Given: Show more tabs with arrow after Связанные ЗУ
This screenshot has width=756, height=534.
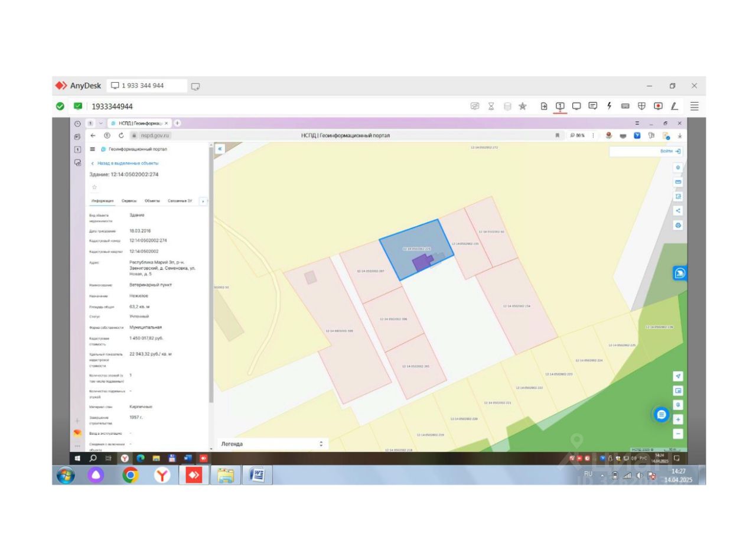Looking at the screenshot, I should pos(204,201).
